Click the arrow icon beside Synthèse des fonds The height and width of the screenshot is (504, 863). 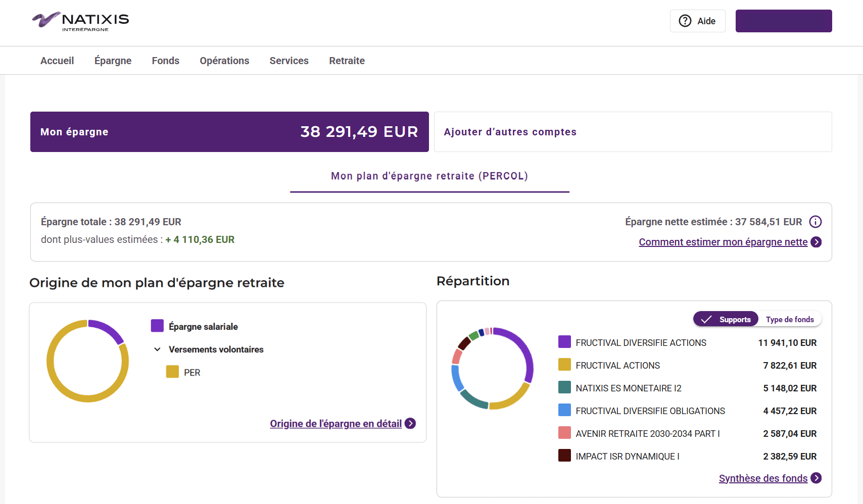pyautogui.click(x=817, y=478)
